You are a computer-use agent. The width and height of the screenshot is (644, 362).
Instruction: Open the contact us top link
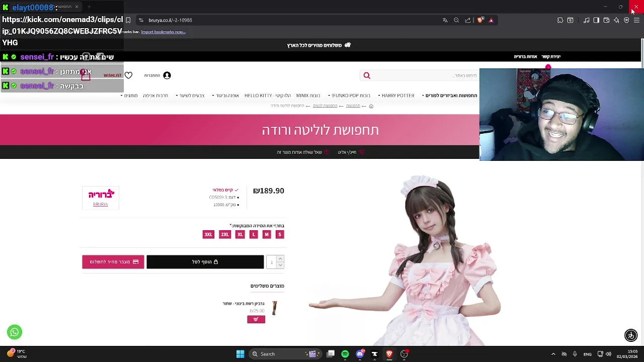point(551,57)
